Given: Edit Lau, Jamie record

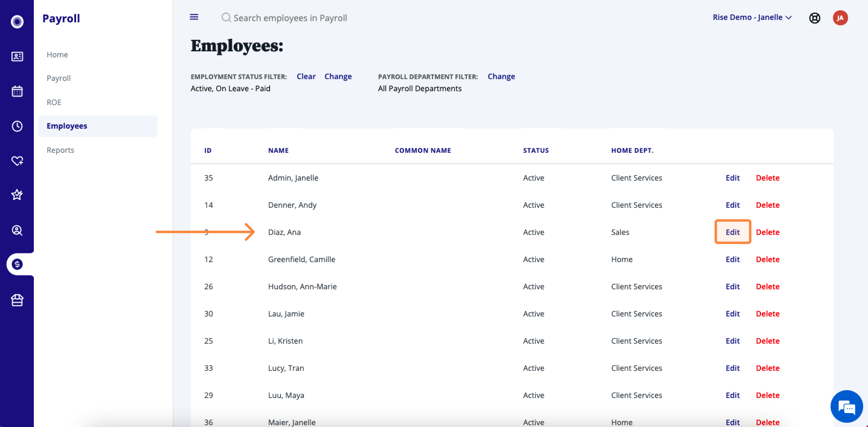Looking at the screenshot, I should (x=732, y=314).
